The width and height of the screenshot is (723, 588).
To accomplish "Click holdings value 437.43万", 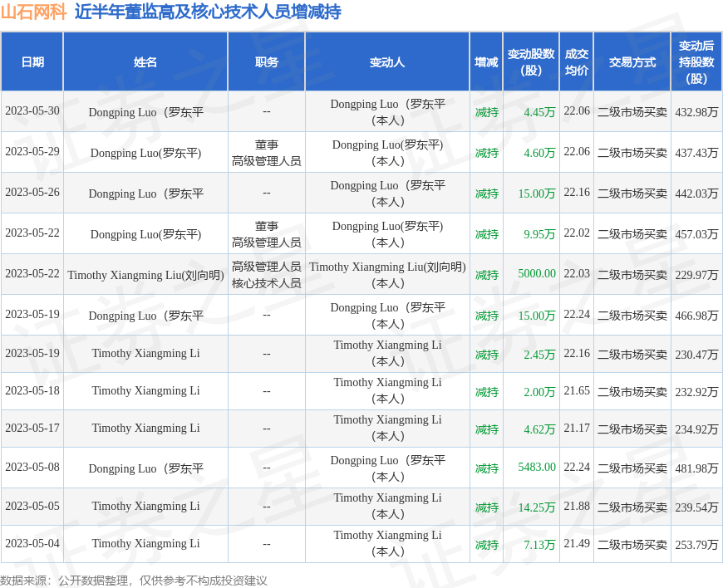I will point(696,153).
